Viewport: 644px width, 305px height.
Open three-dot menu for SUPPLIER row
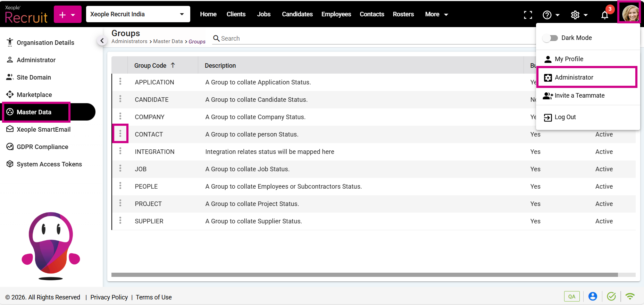point(120,221)
